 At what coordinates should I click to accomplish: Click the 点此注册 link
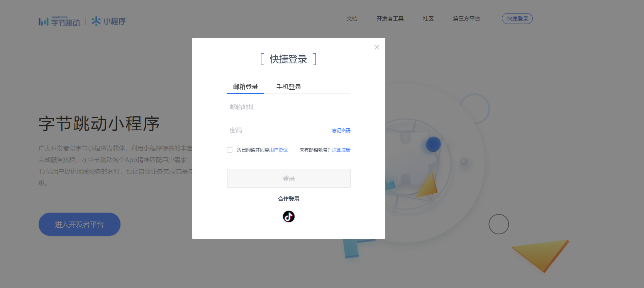click(x=341, y=150)
